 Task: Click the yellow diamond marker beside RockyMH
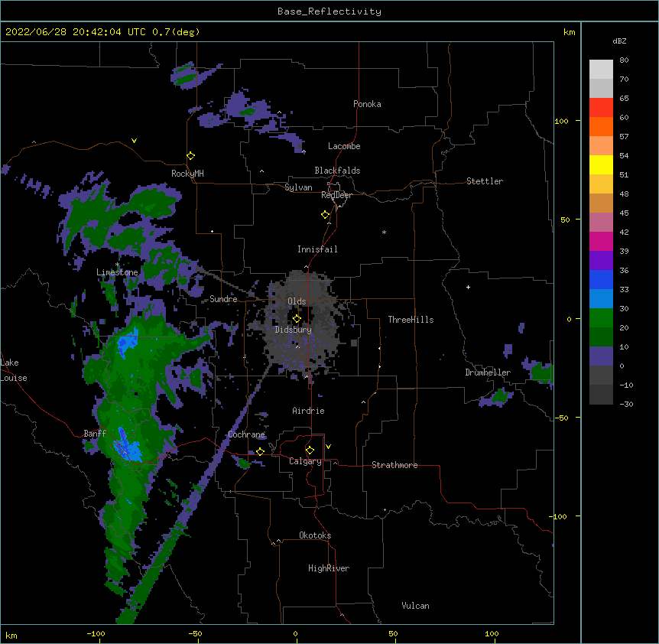click(190, 156)
